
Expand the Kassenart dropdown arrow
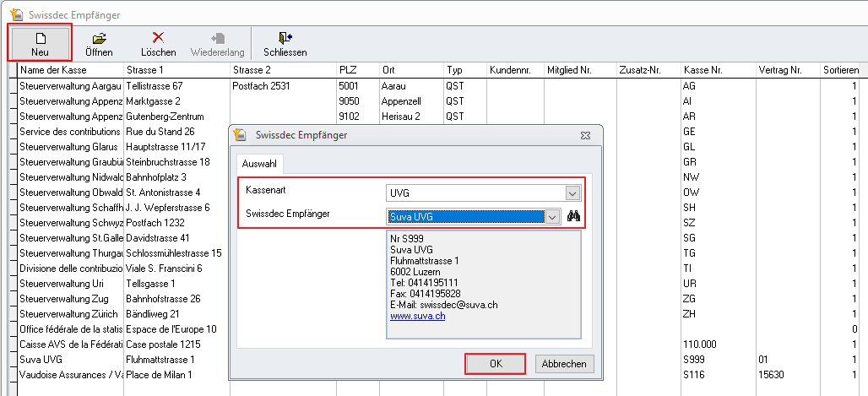pyautogui.click(x=572, y=193)
